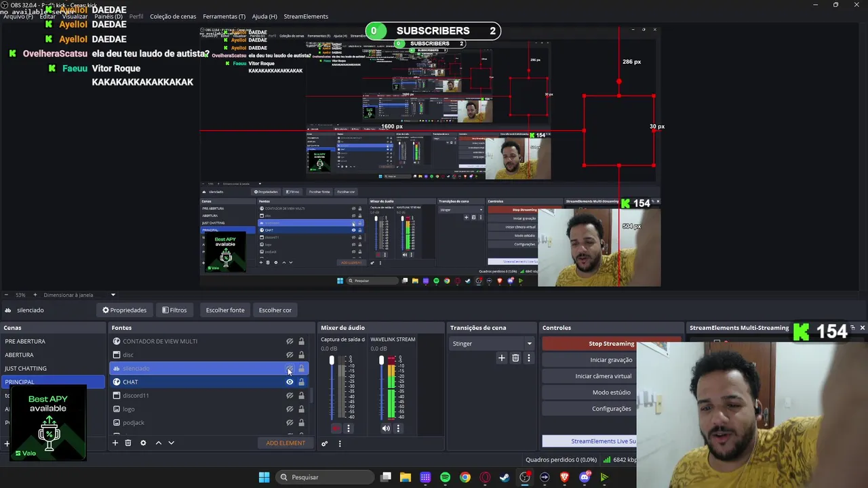868x488 pixels.
Task: Open source properties gear below Fontes list
Action: point(143,443)
